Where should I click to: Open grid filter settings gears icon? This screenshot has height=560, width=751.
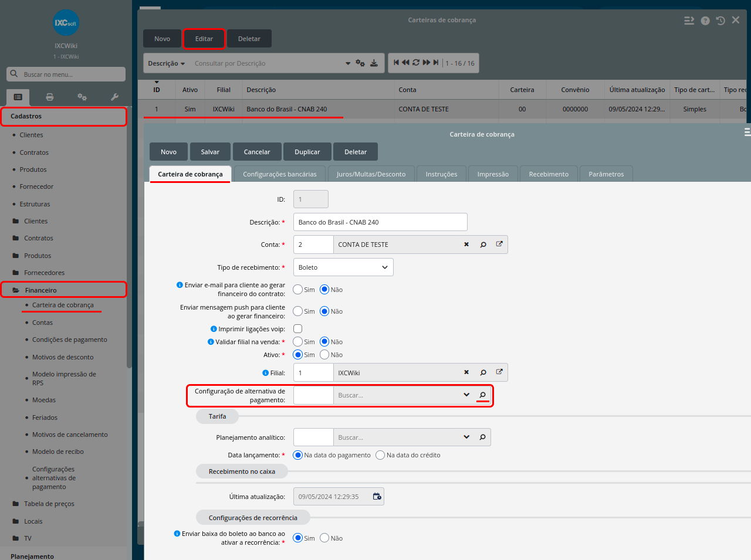click(x=360, y=63)
